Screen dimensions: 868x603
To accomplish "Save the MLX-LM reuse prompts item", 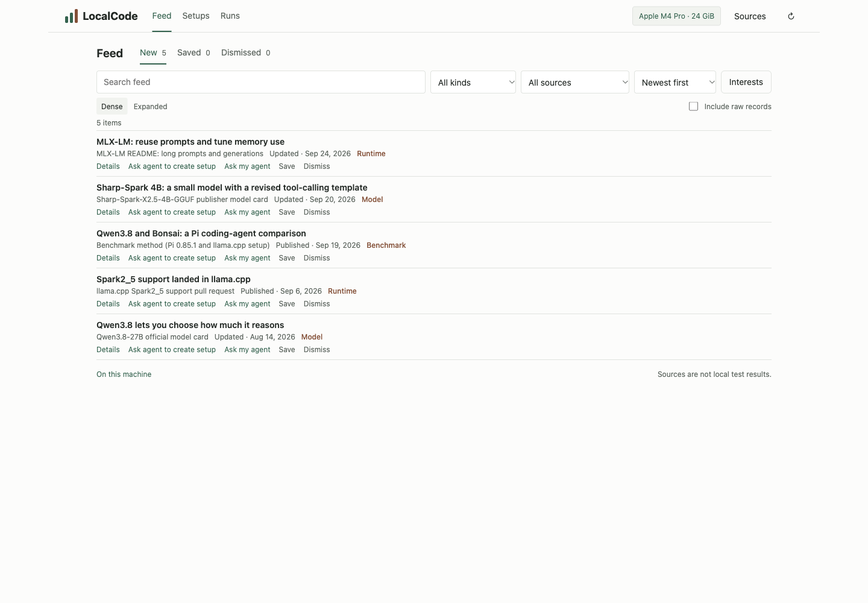I will 287,166.
